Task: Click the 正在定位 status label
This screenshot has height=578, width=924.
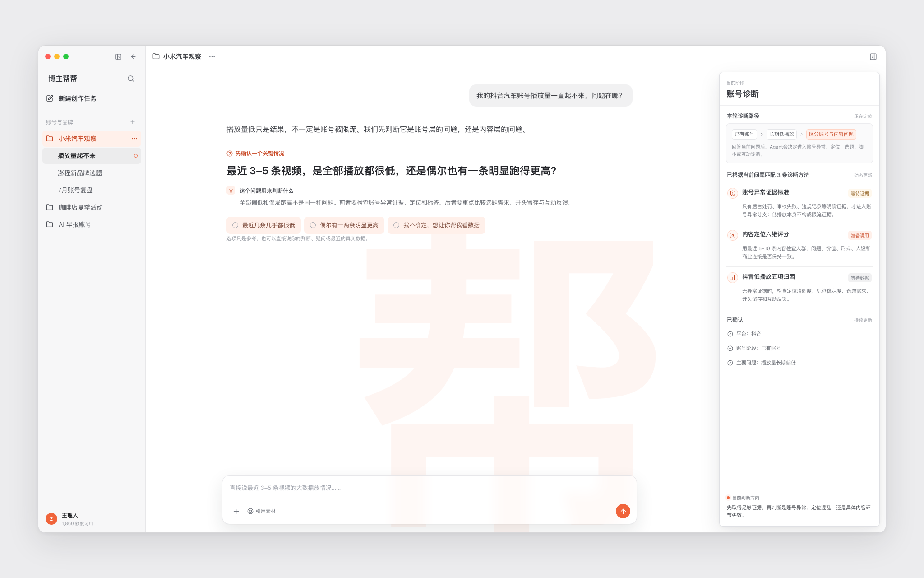Action: pos(863,116)
